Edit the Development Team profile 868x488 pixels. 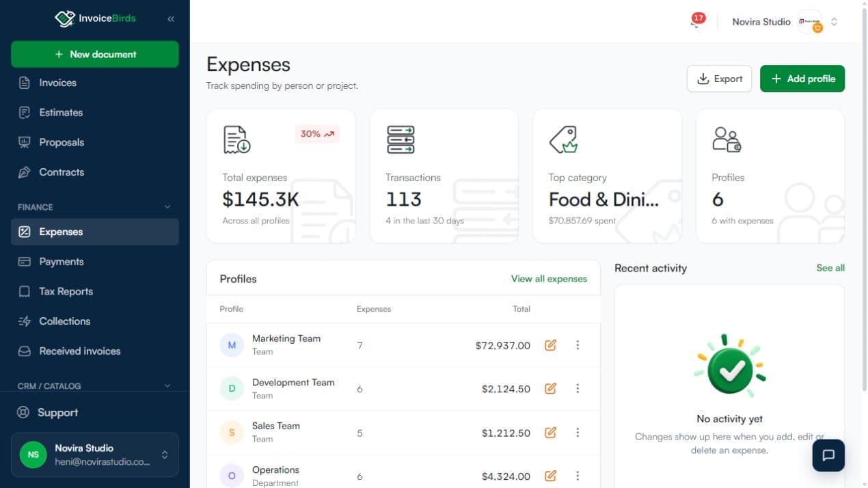point(550,388)
